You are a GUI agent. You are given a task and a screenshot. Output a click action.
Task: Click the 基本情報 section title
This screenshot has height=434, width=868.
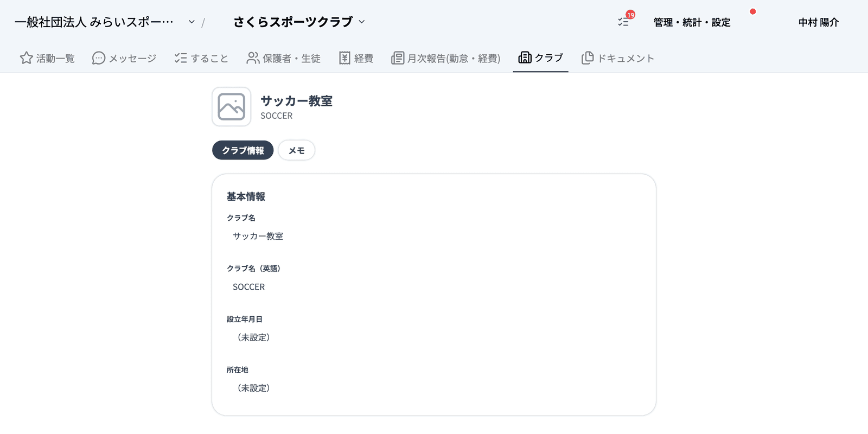point(246,197)
